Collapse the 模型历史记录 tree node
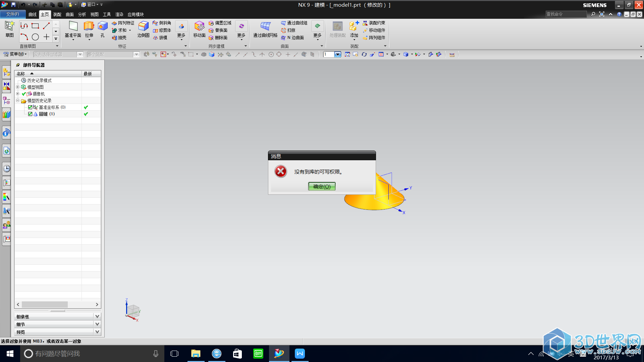This screenshot has height=362, width=644. pos(18,100)
